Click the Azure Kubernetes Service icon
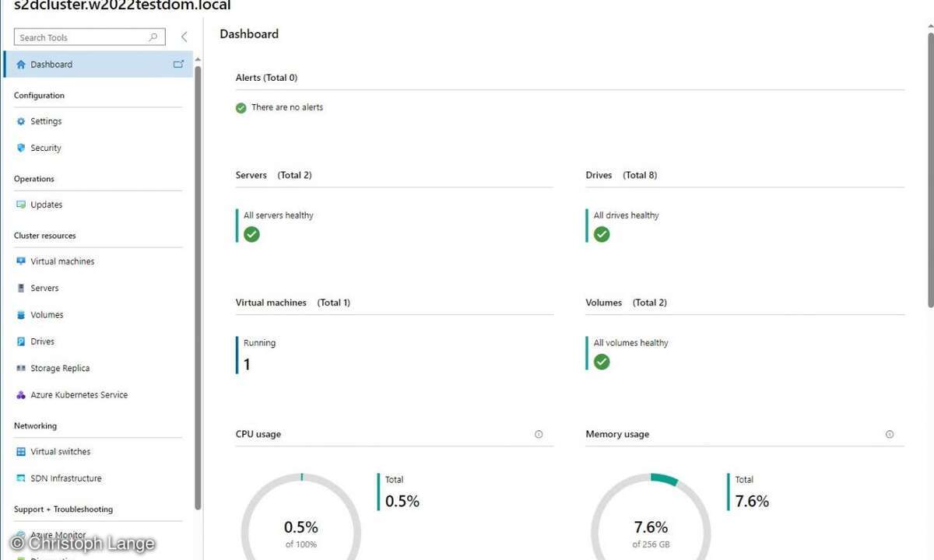 pyautogui.click(x=21, y=395)
